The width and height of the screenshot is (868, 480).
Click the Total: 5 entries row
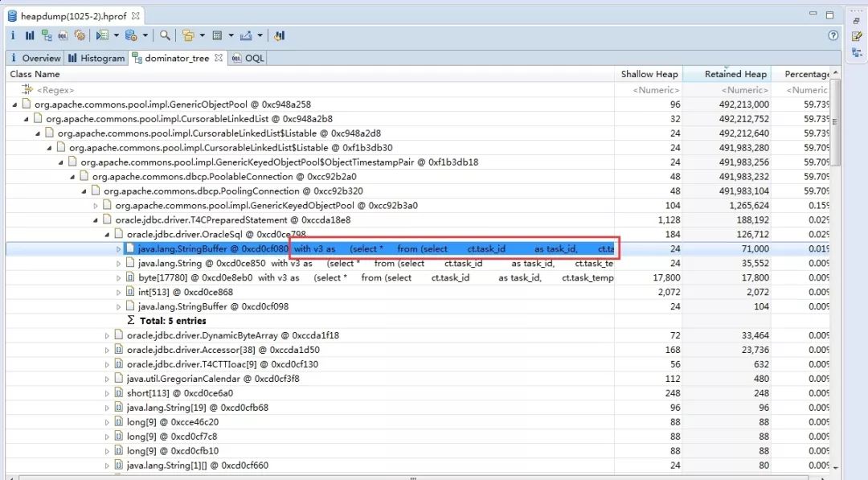pos(418,321)
